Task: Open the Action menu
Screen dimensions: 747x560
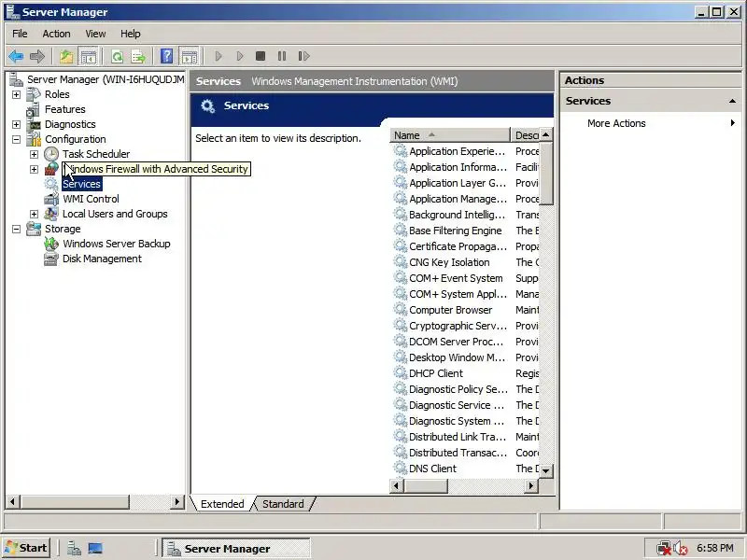Action: [56, 34]
